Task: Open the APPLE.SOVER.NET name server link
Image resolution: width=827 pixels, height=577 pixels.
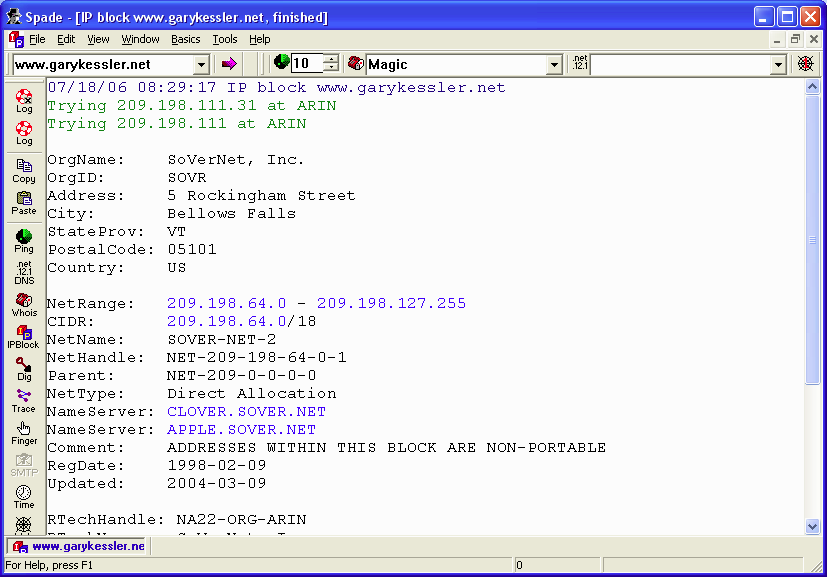Action: pos(242,429)
